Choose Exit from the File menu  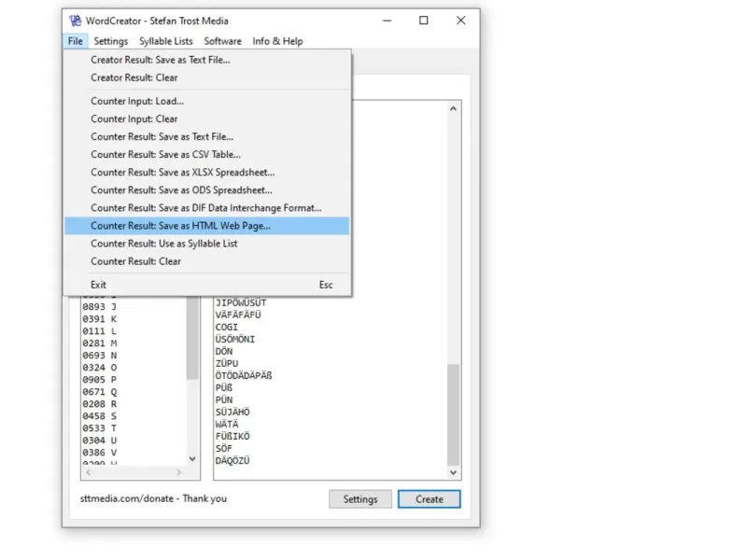pos(206,285)
